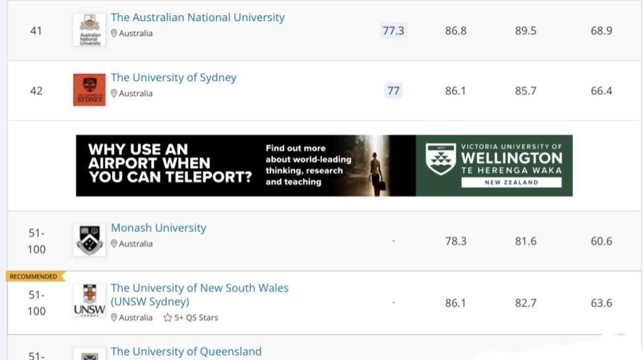Open The University of Sydney link
The image size is (644, 360).
[x=174, y=77]
